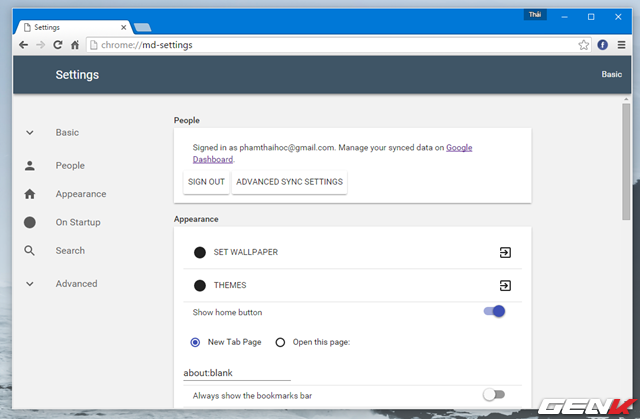Viewport: 640px width, 419px height.
Task: Open Set Wallpaper external link icon
Action: [x=505, y=252]
